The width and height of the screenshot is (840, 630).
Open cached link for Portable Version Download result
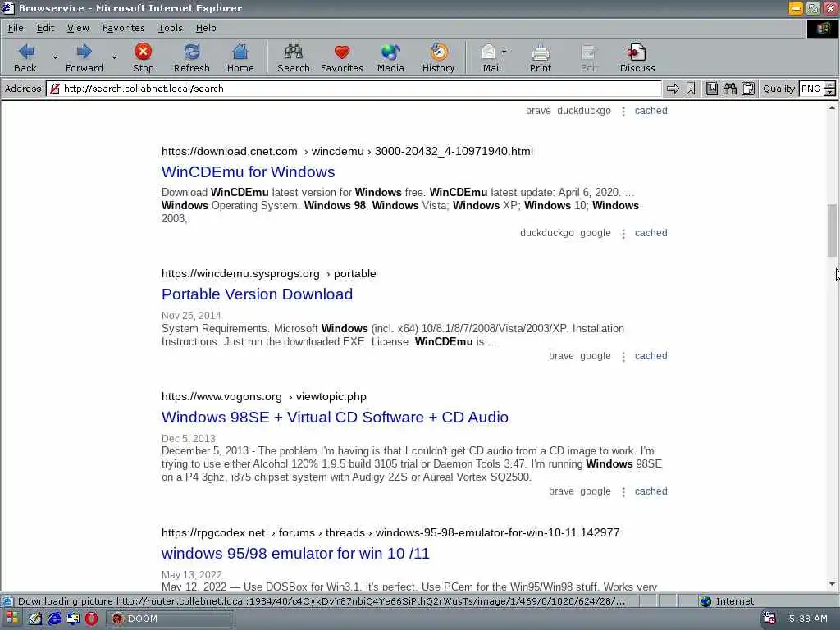[x=651, y=356]
